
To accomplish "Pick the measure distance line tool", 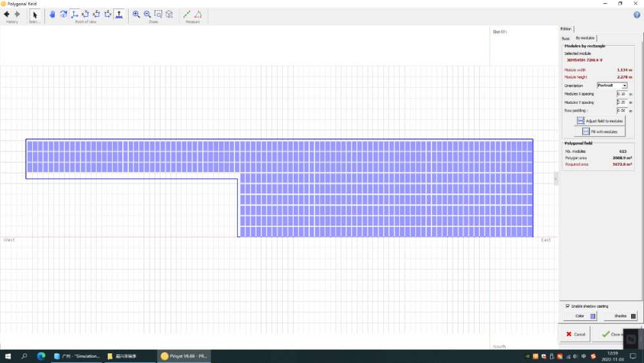I will click(x=187, y=14).
